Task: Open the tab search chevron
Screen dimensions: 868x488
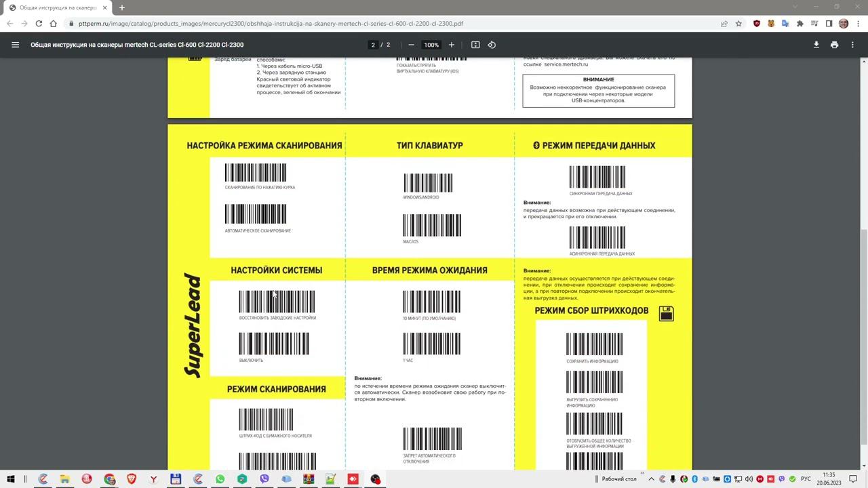Action: [797, 7]
